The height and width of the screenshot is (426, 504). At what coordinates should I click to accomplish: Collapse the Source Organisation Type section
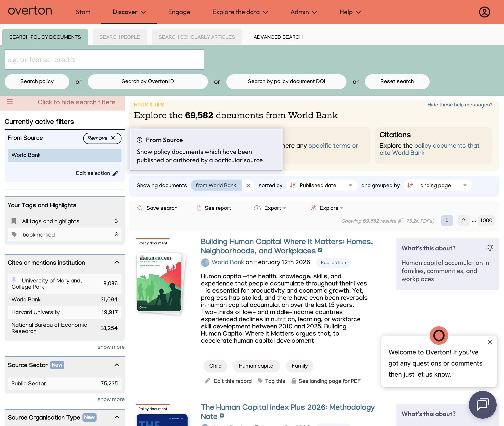117,417
